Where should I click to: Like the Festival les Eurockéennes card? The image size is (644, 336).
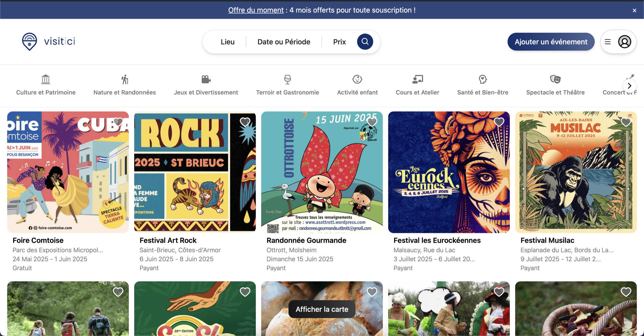click(x=499, y=122)
